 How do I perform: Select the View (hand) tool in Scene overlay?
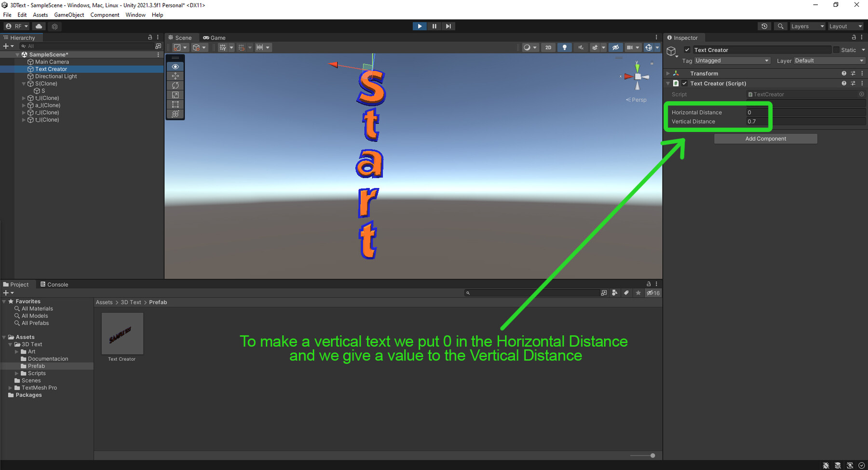pyautogui.click(x=175, y=67)
